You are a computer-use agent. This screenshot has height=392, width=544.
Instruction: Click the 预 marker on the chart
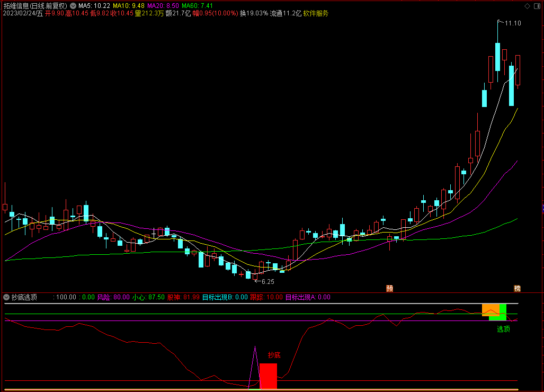tap(390, 288)
